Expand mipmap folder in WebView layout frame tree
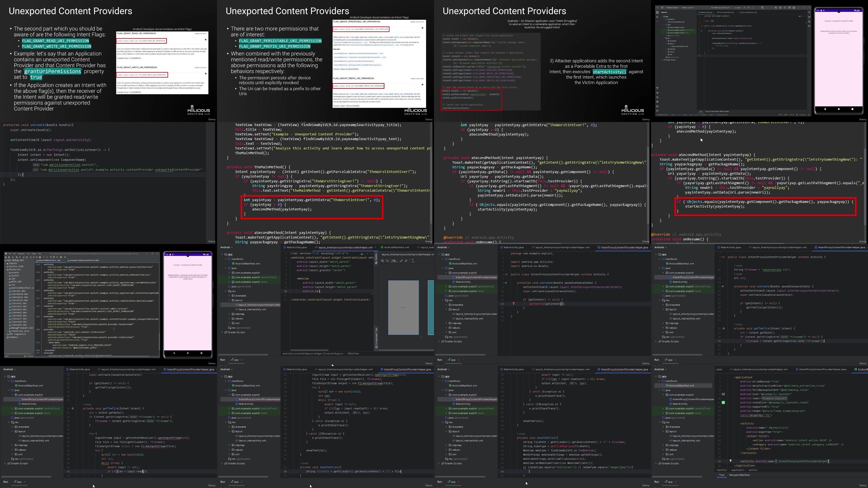 (229, 314)
